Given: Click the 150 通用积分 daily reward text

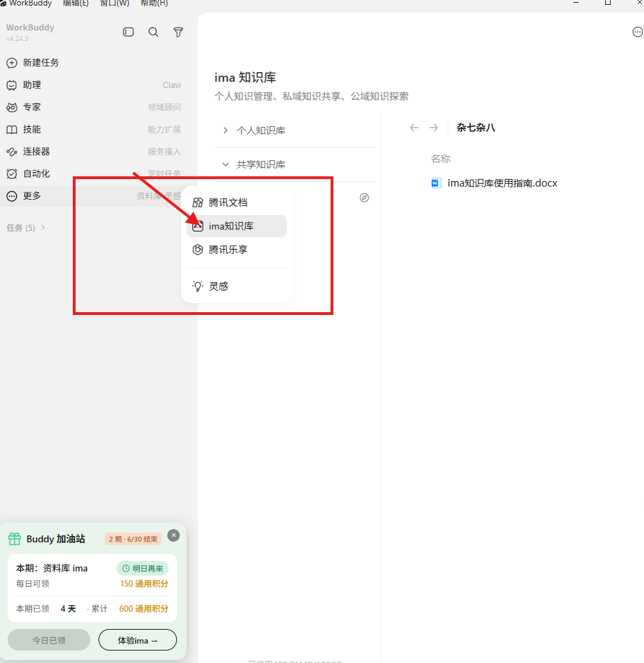Looking at the screenshot, I should (x=144, y=584).
